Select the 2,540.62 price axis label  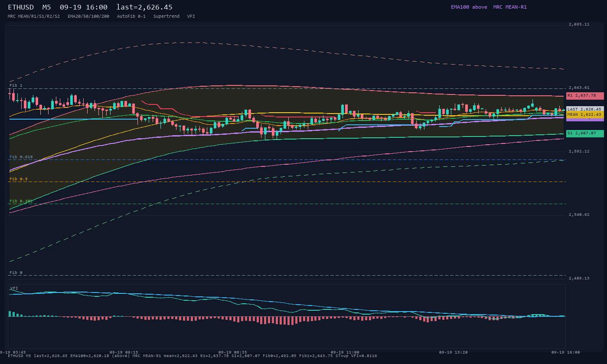579,214
